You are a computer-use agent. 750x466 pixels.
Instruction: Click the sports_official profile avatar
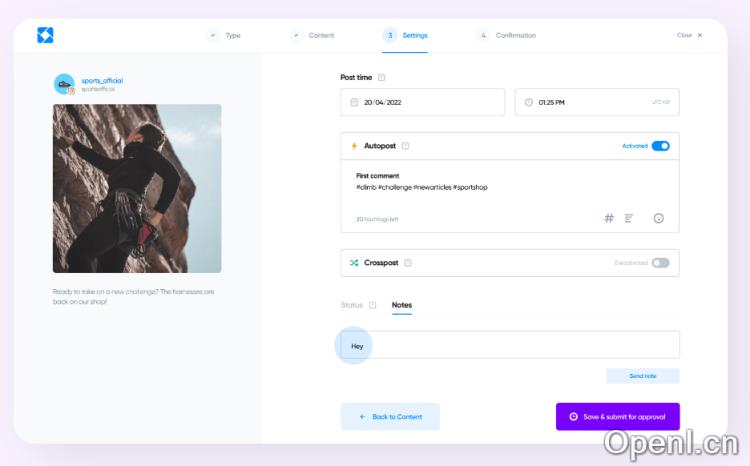tap(64, 84)
